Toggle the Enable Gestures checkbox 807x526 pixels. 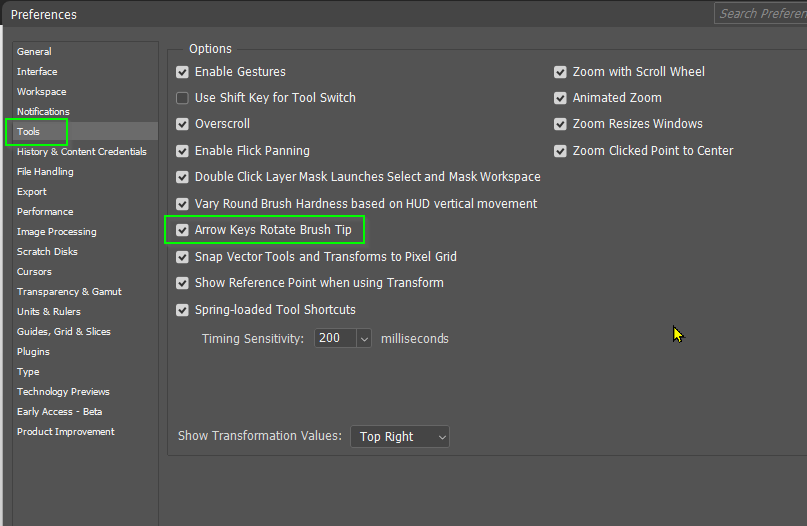click(x=182, y=72)
